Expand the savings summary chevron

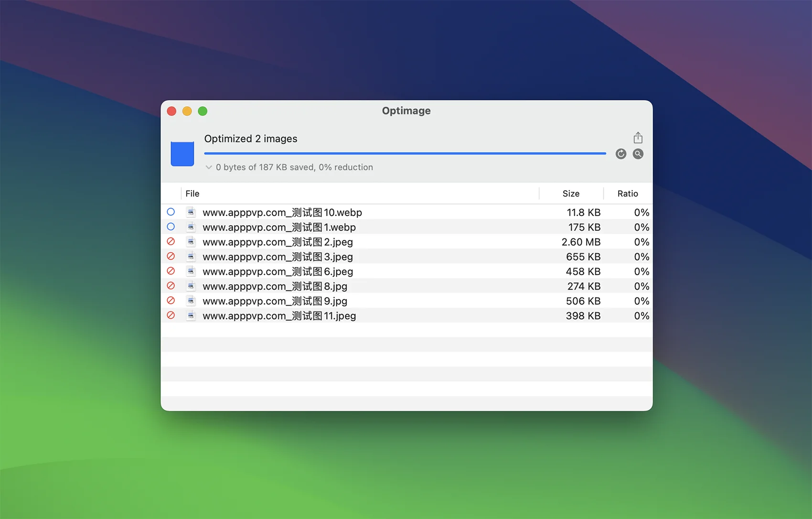tap(209, 167)
